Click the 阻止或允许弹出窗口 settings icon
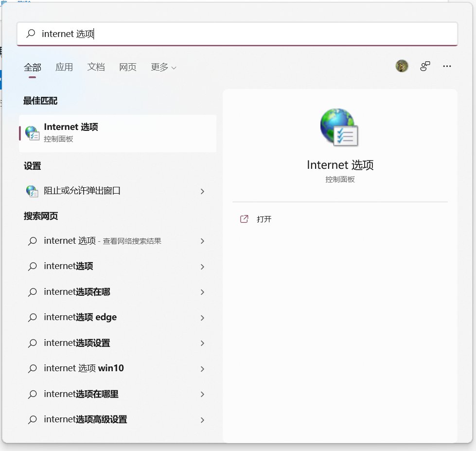Screen dimensions: 476x451 32,191
